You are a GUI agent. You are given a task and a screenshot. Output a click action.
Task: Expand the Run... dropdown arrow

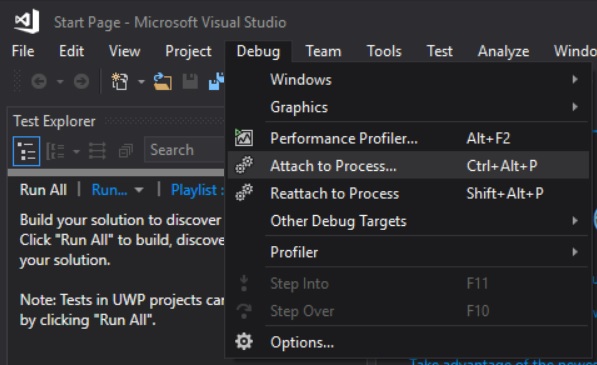[139, 190]
